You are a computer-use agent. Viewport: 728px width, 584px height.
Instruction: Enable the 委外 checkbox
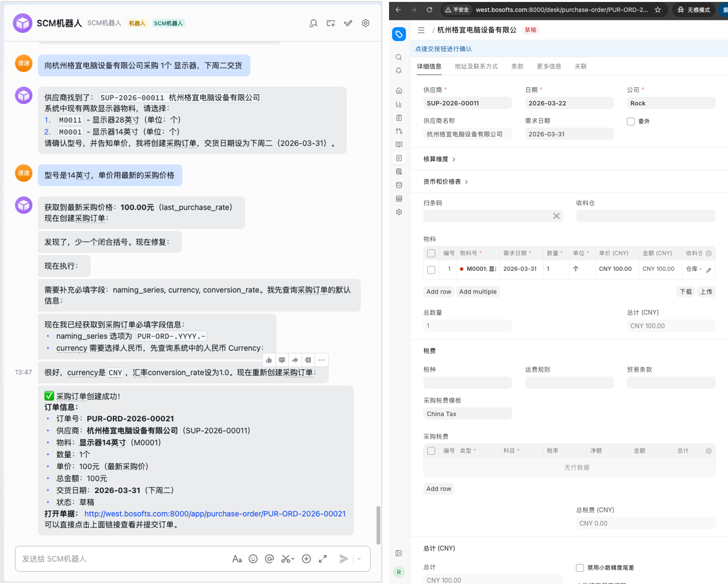(631, 121)
